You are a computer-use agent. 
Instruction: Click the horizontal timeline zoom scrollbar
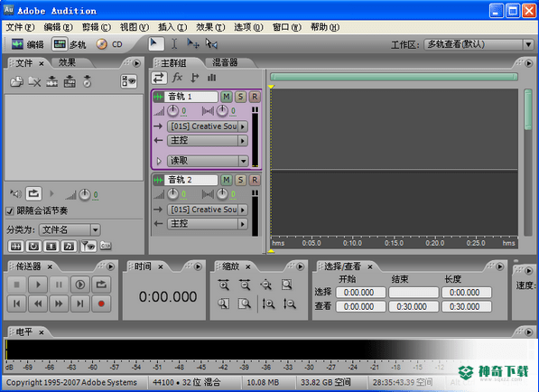tap(394, 77)
